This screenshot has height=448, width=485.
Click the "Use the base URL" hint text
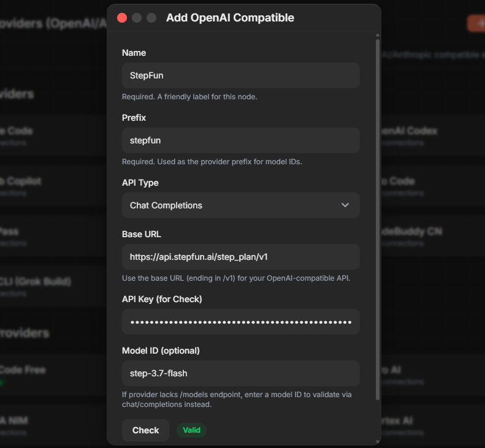[236, 278]
